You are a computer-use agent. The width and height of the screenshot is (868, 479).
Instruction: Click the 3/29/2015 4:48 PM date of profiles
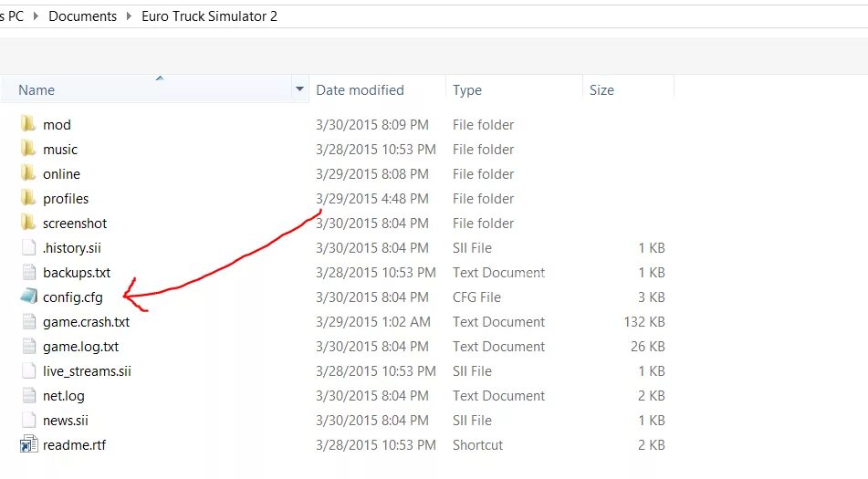pyautogui.click(x=372, y=198)
